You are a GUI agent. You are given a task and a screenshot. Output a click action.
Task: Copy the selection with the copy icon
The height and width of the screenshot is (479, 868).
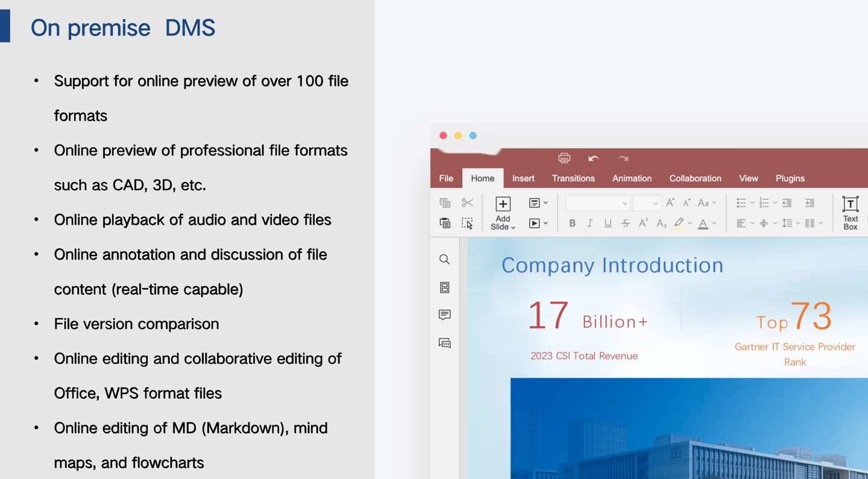[x=445, y=203]
